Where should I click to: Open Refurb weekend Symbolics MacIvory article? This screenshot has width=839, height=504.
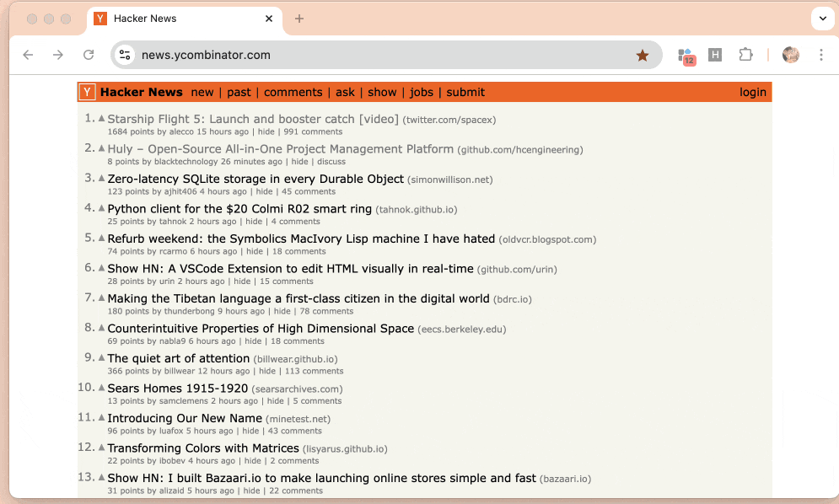(x=301, y=239)
